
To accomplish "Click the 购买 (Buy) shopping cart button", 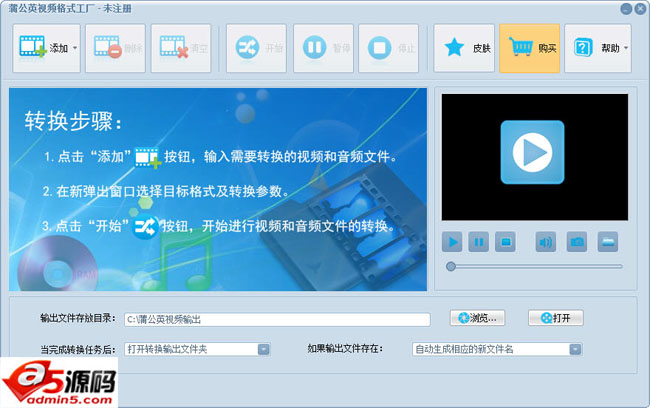I will coord(530,48).
